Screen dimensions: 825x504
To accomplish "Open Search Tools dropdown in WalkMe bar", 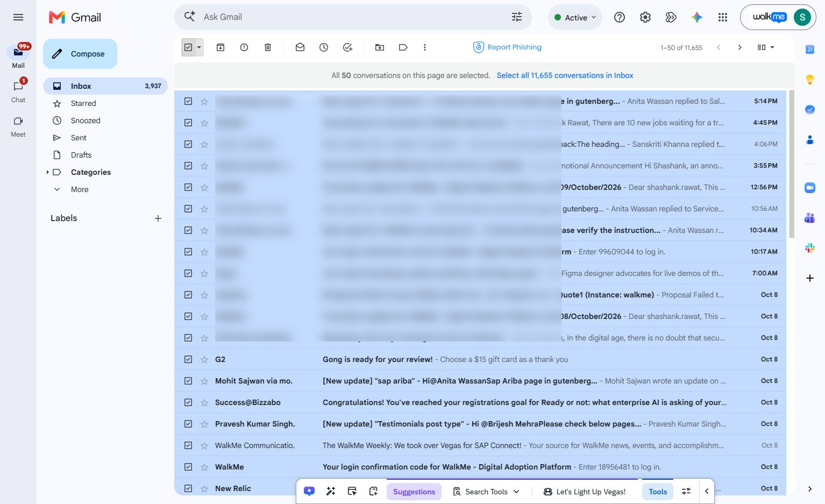I will [487, 492].
